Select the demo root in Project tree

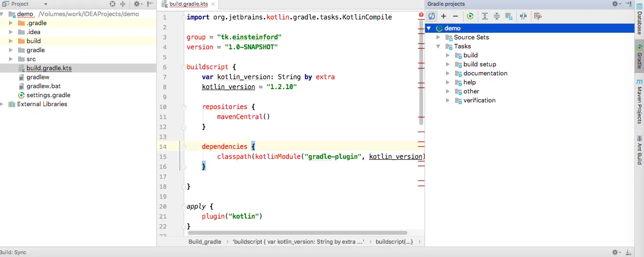[78, 14]
